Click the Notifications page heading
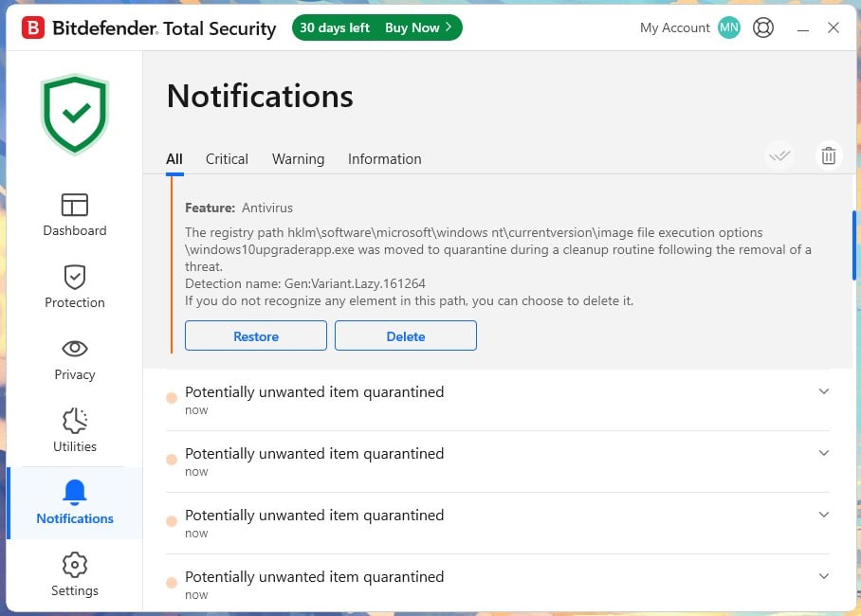The width and height of the screenshot is (861, 616). (x=260, y=96)
